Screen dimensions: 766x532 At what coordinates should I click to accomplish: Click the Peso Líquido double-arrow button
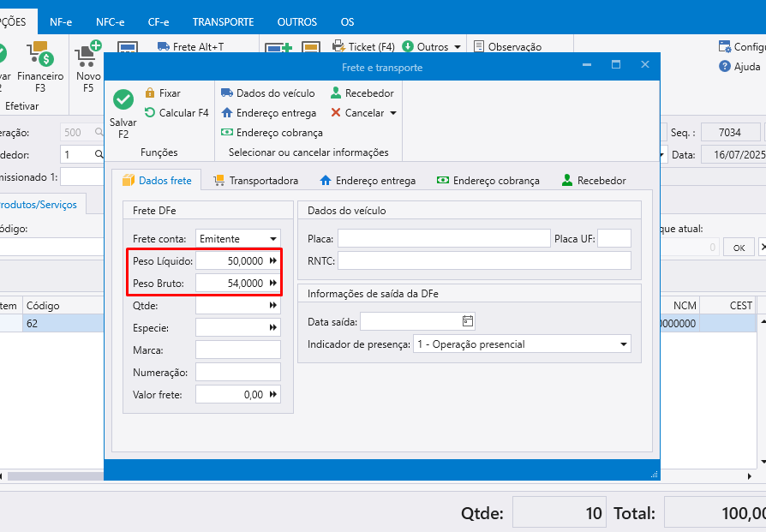point(273,261)
